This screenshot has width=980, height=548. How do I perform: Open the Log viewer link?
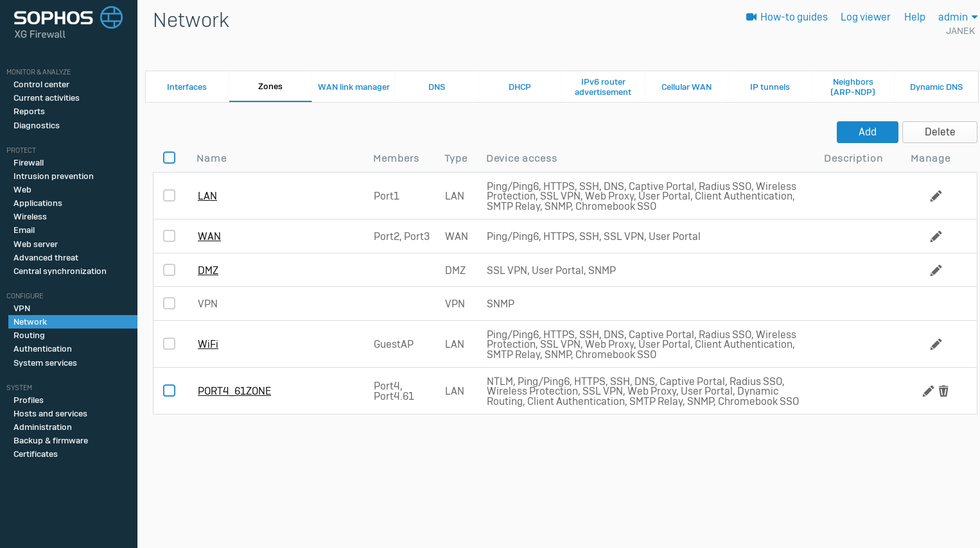pos(865,17)
